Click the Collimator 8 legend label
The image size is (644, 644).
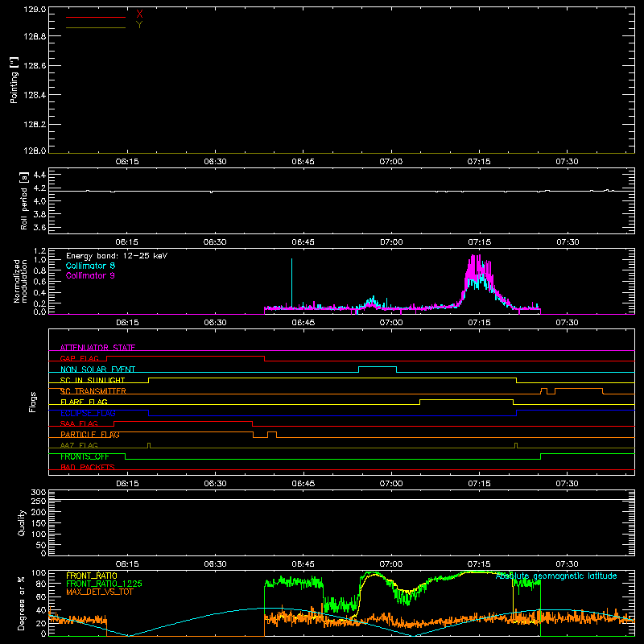click(x=90, y=266)
